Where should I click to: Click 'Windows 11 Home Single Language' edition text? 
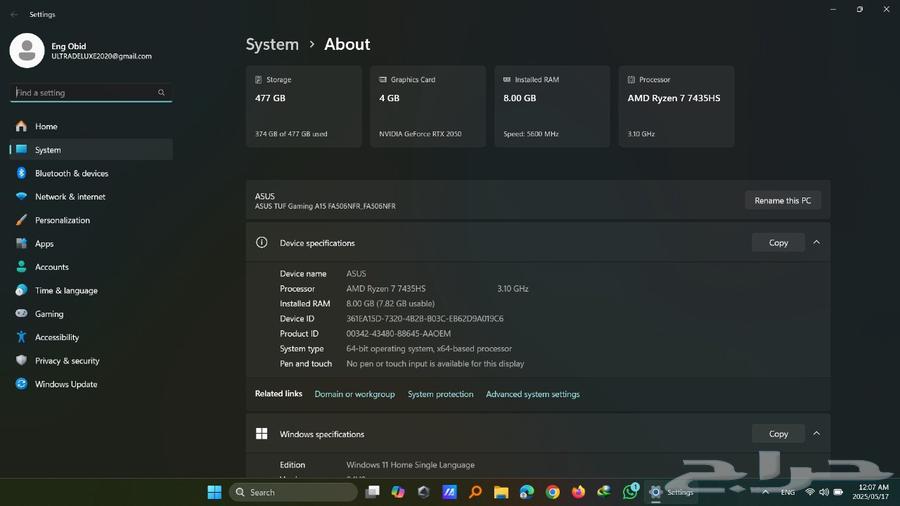tap(410, 465)
